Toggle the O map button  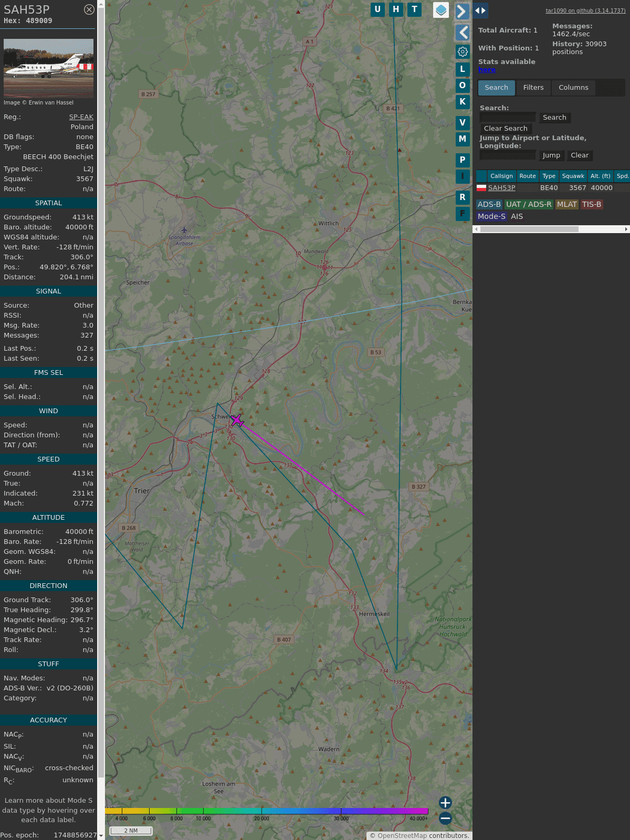(x=463, y=85)
